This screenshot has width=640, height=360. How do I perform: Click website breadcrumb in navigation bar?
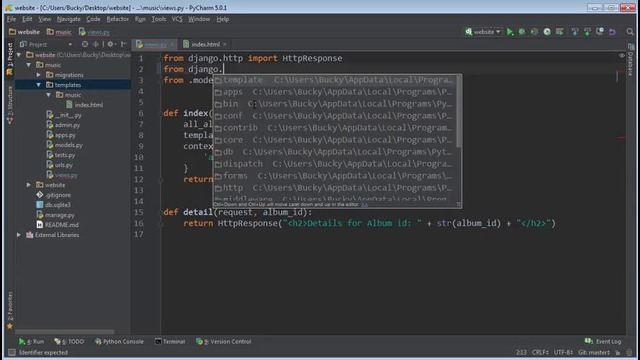[x=24, y=32]
